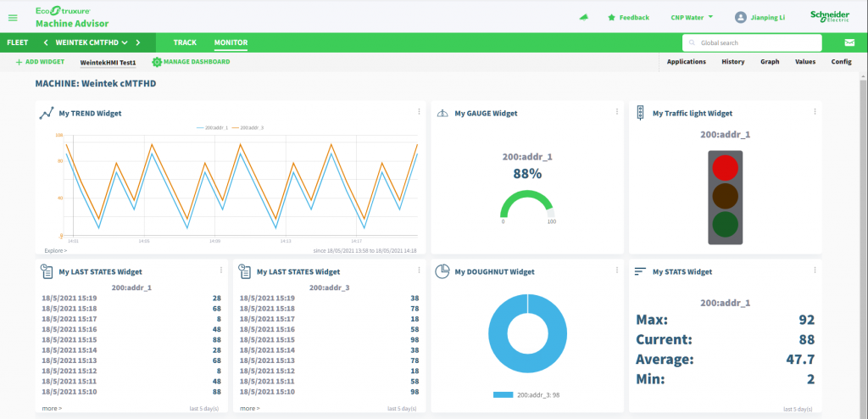Screen dimensions: 868x419
Task: Click the search magnifier icon
Action: click(x=692, y=42)
